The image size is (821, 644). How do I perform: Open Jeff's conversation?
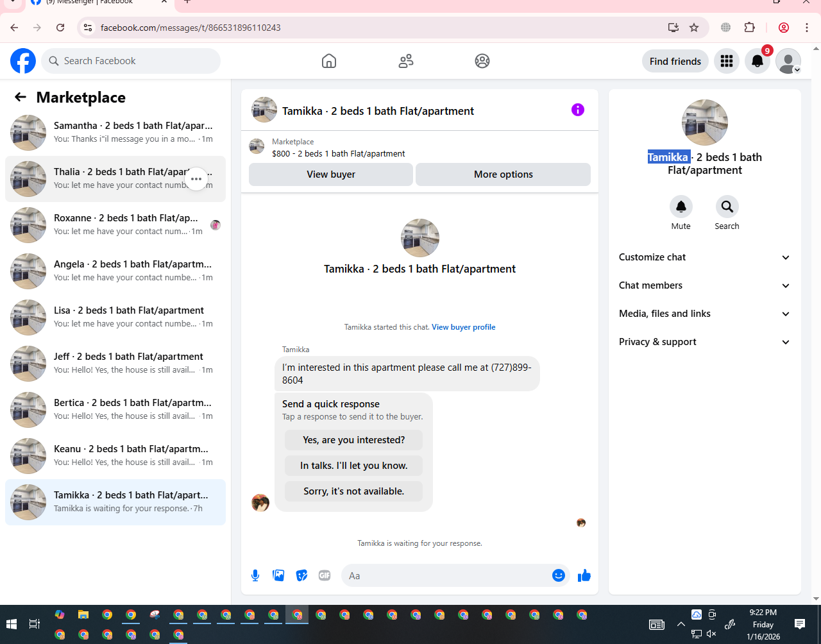pos(115,364)
